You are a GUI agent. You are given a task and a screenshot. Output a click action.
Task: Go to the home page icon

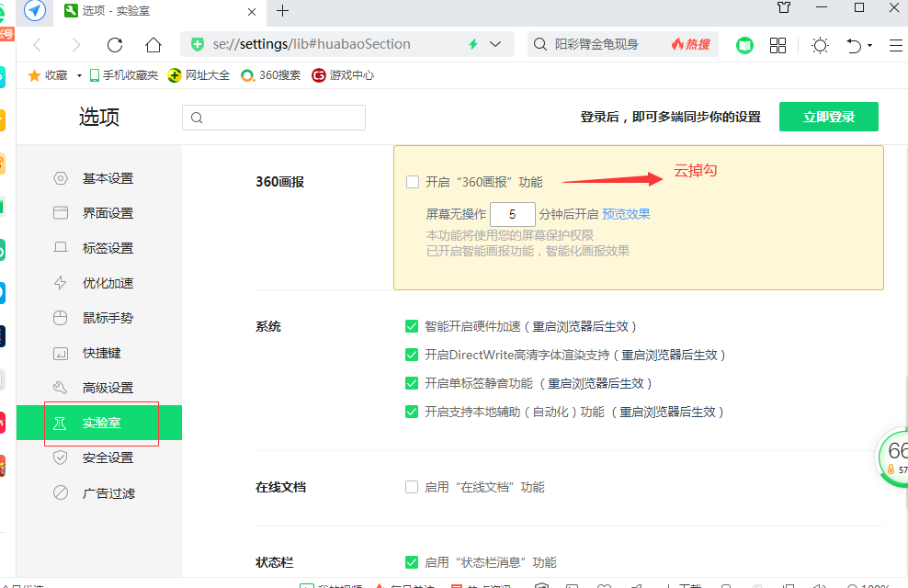coord(153,45)
